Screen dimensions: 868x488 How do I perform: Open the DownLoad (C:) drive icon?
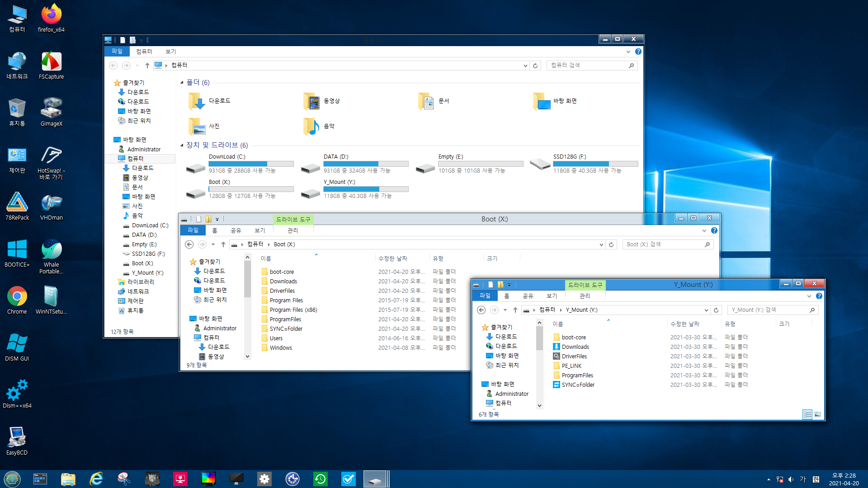pos(196,168)
